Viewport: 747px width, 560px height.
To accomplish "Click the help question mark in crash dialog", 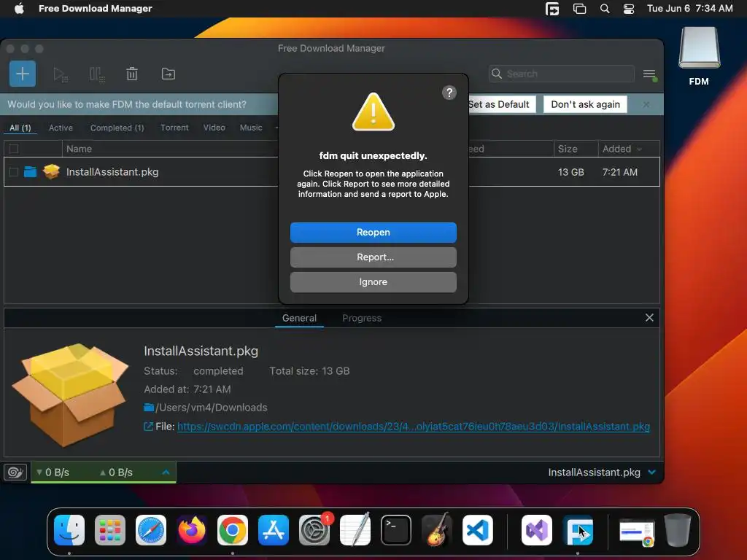I will pos(449,93).
